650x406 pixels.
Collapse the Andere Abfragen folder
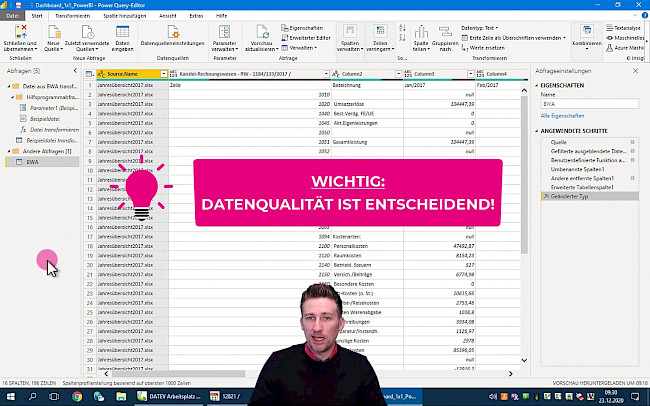(9, 151)
